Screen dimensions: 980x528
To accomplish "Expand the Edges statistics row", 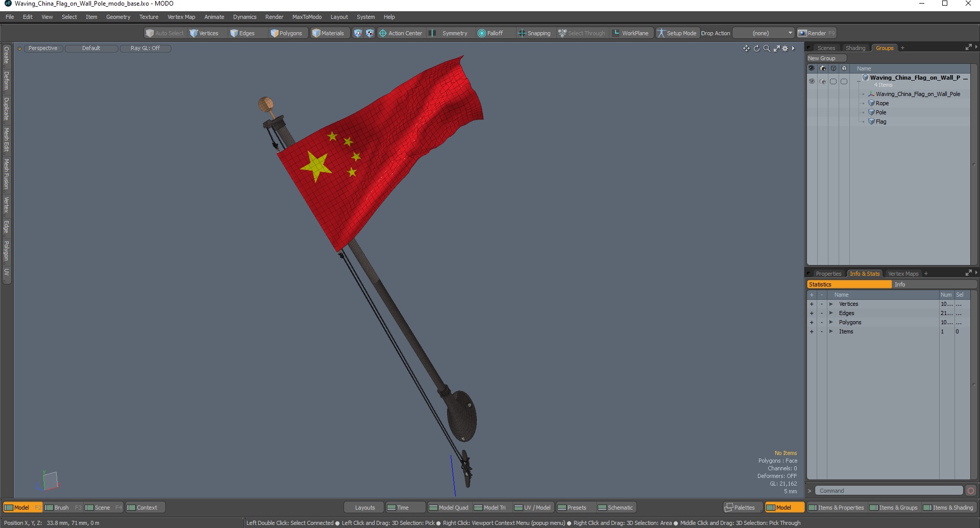I will (x=831, y=314).
